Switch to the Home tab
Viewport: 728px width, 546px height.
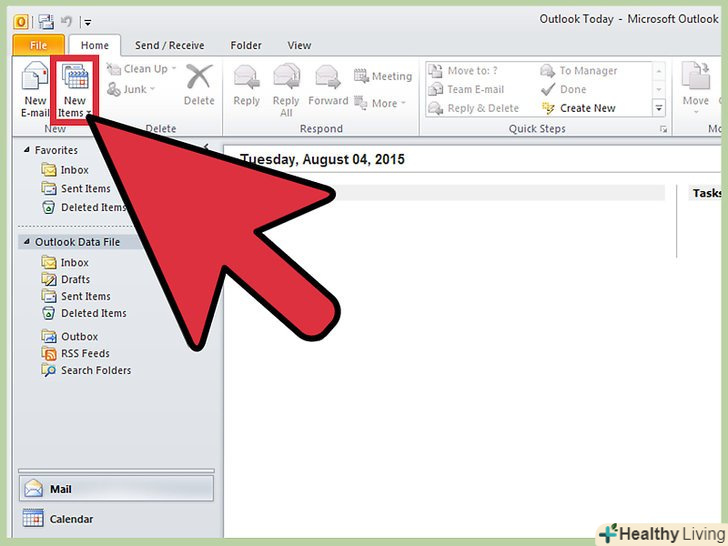click(x=95, y=45)
